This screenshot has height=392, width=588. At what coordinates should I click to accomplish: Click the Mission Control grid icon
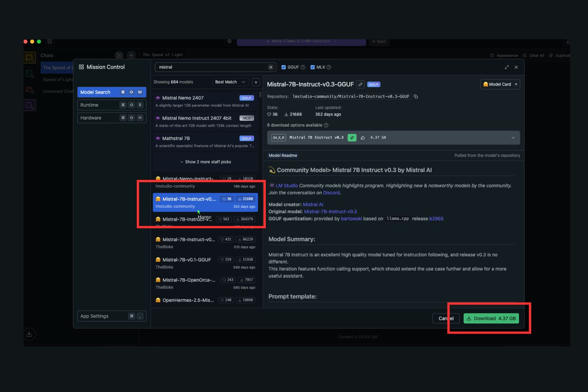(82, 67)
